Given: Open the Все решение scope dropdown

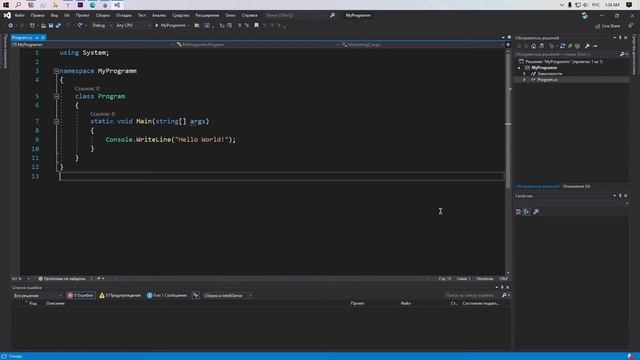Looking at the screenshot, I should [38, 296].
